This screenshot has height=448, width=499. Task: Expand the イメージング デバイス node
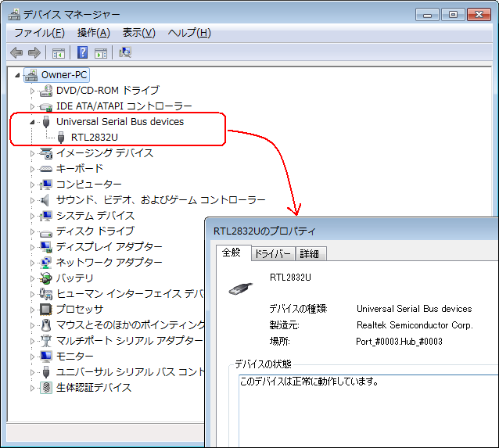click(x=32, y=153)
